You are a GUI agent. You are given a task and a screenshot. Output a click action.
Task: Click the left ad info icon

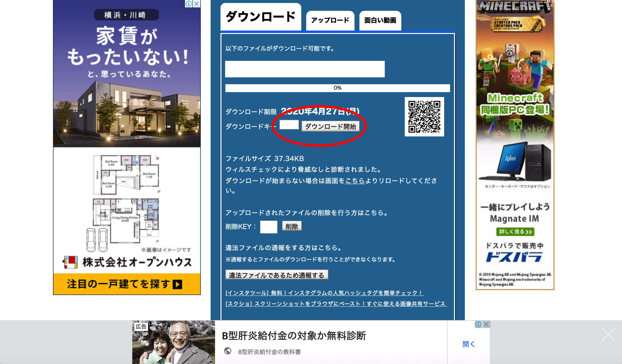189,4
